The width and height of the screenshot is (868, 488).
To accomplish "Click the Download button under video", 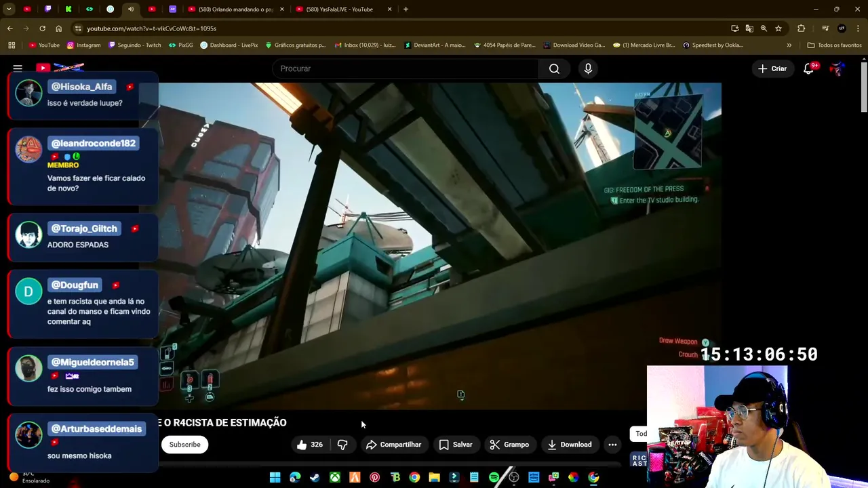I will click(570, 445).
